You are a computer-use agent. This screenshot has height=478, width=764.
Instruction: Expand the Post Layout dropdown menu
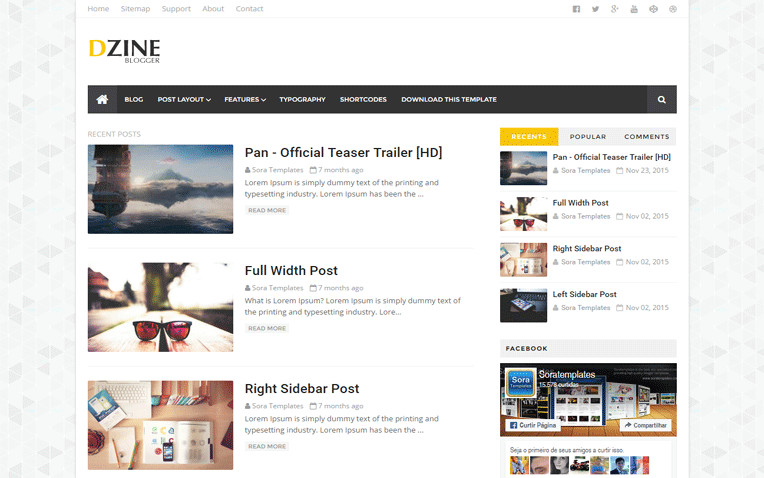[184, 99]
